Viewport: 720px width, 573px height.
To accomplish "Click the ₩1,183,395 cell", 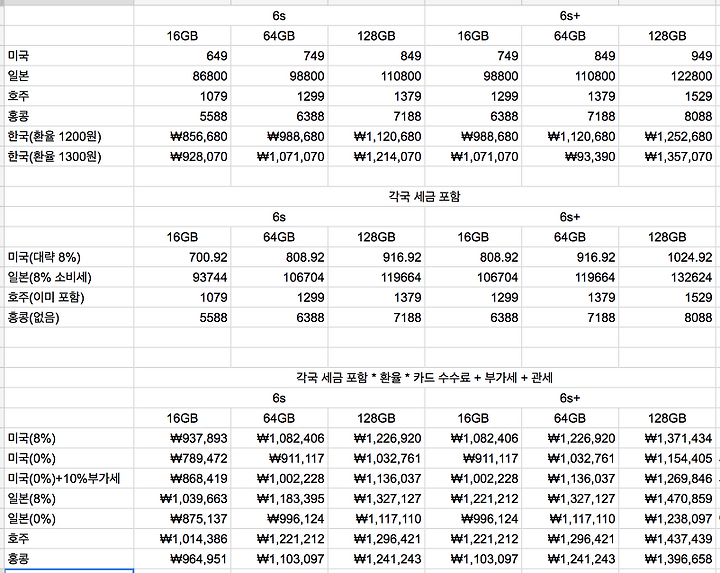I will pos(280,499).
